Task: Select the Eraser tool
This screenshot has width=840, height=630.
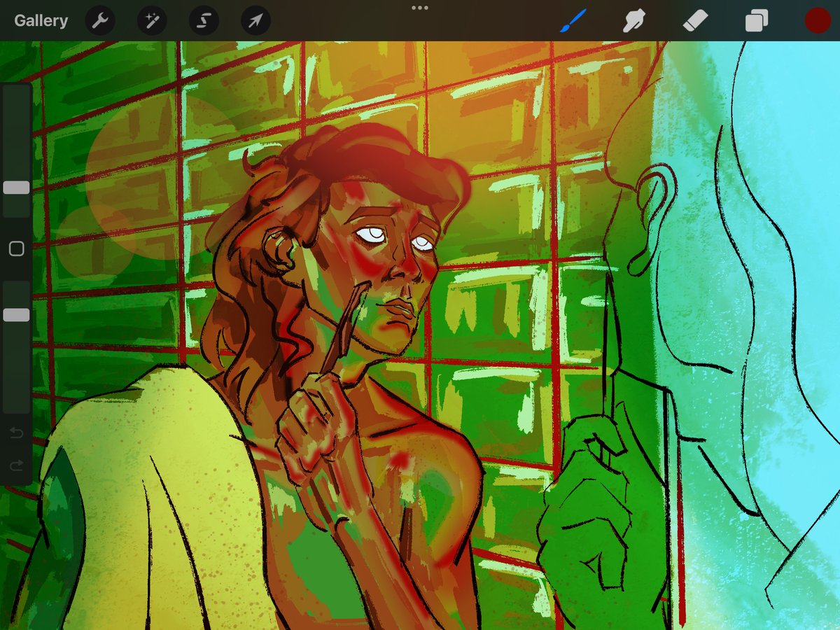Action: [695, 20]
